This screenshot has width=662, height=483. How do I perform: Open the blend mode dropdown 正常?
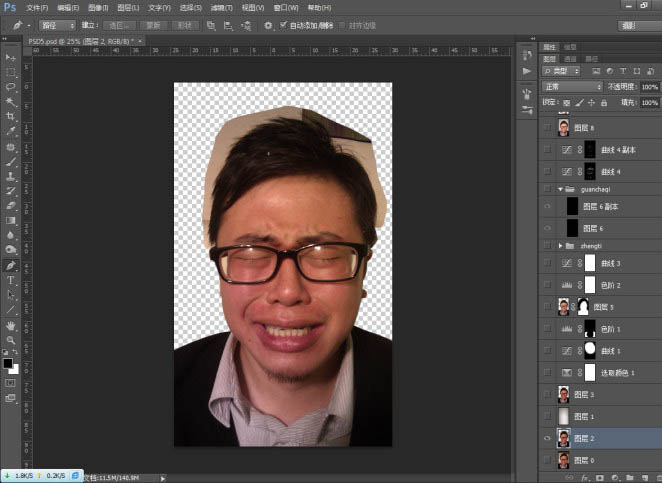(x=572, y=87)
